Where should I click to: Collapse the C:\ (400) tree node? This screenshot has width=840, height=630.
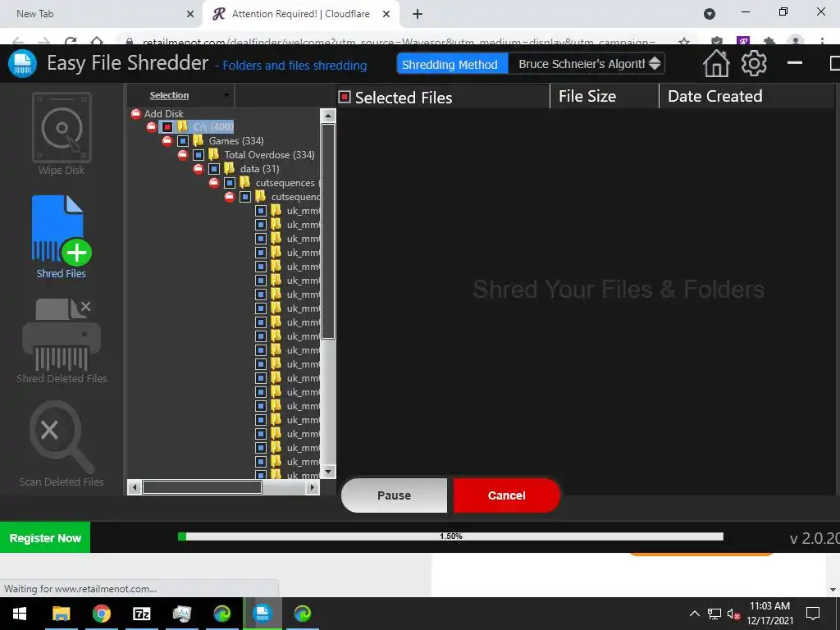point(152,127)
